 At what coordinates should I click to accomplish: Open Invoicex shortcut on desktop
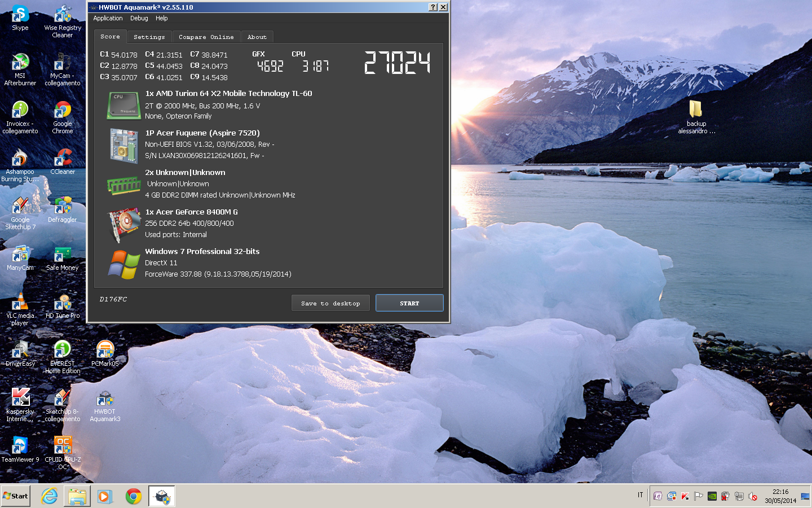pyautogui.click(x=20, y=117)
